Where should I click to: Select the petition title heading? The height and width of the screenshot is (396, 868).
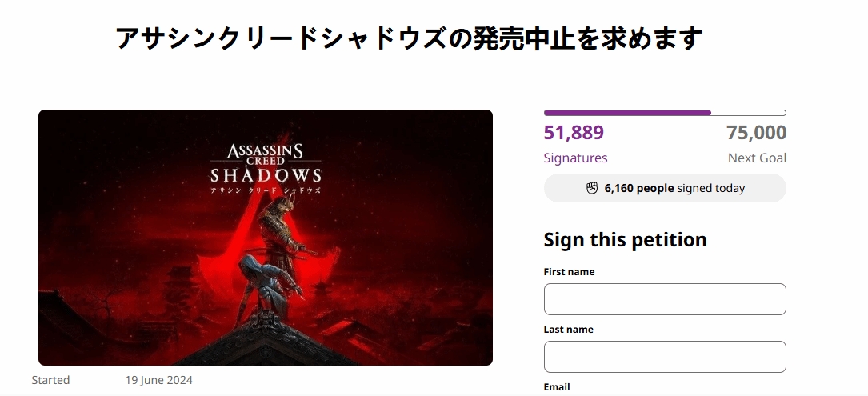[409, 38]
